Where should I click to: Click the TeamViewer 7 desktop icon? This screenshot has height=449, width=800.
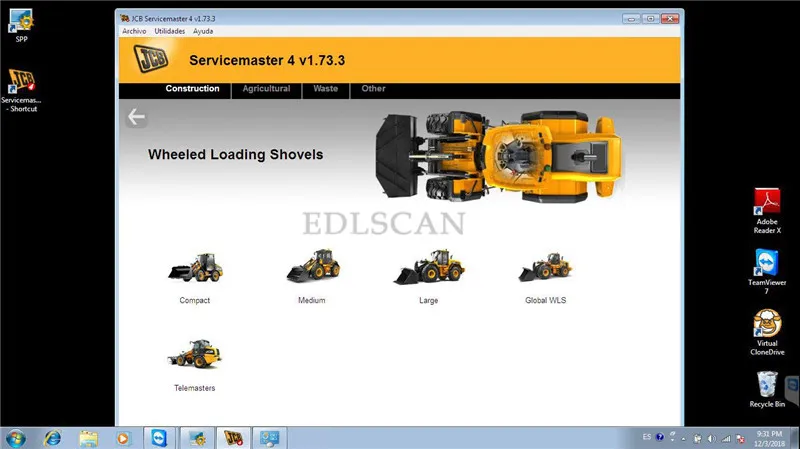767,271
